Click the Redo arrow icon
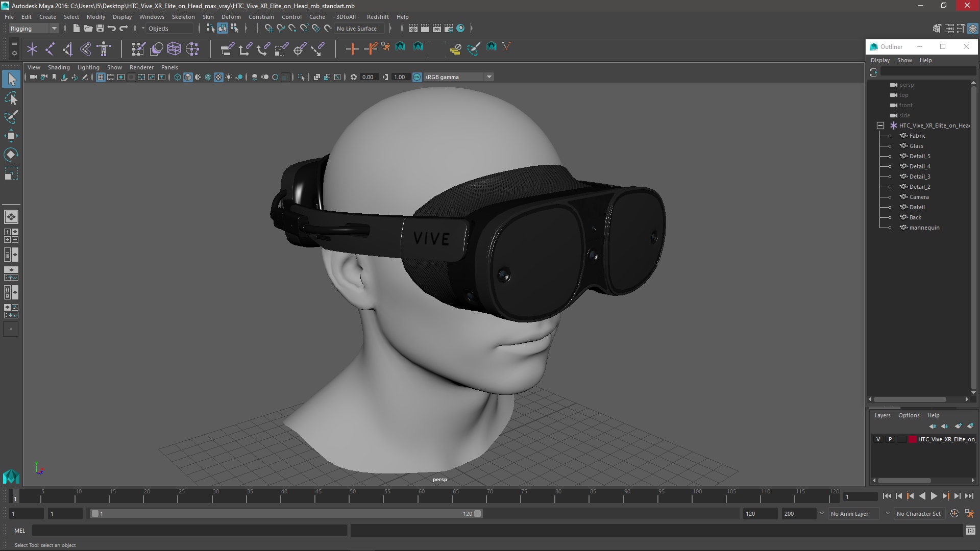 [x=124, y=29]
